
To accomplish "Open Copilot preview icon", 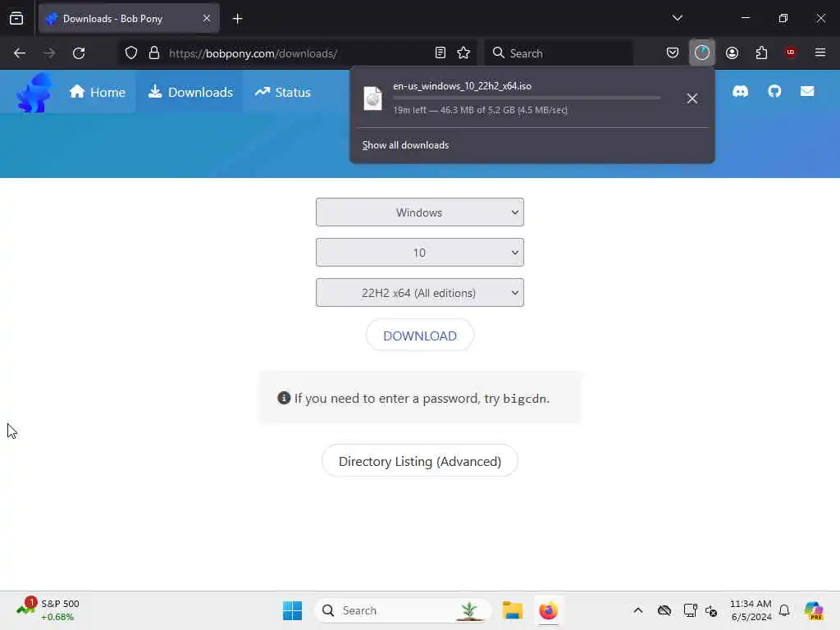I will pyautogui.click(x=814, y=610).
